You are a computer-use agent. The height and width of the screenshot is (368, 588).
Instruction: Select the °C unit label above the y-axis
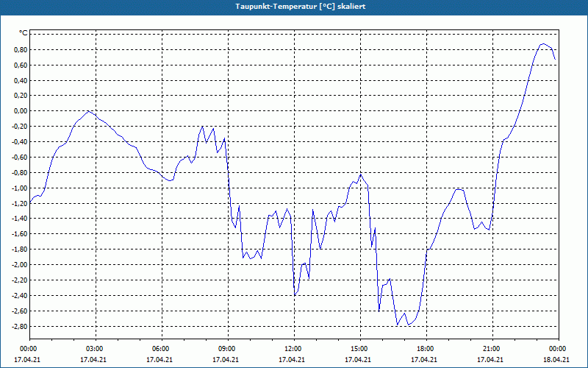pyautogui.click(x=23, y=33)
